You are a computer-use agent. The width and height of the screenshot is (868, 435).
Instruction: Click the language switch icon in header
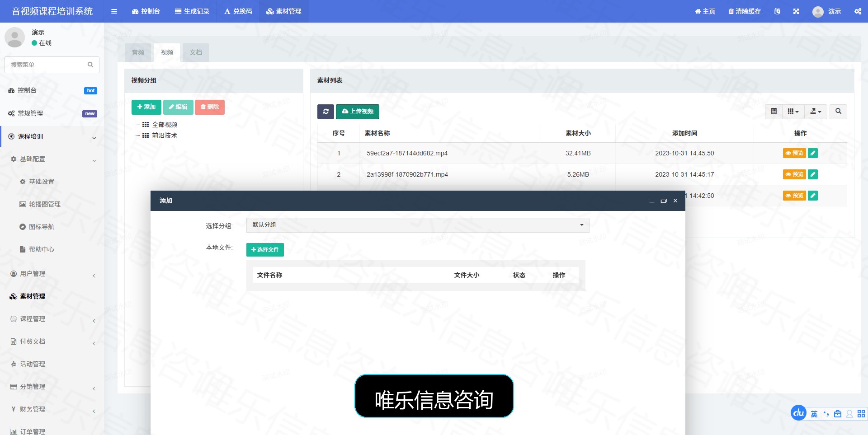pyautogui.click(x=777, y=11)
